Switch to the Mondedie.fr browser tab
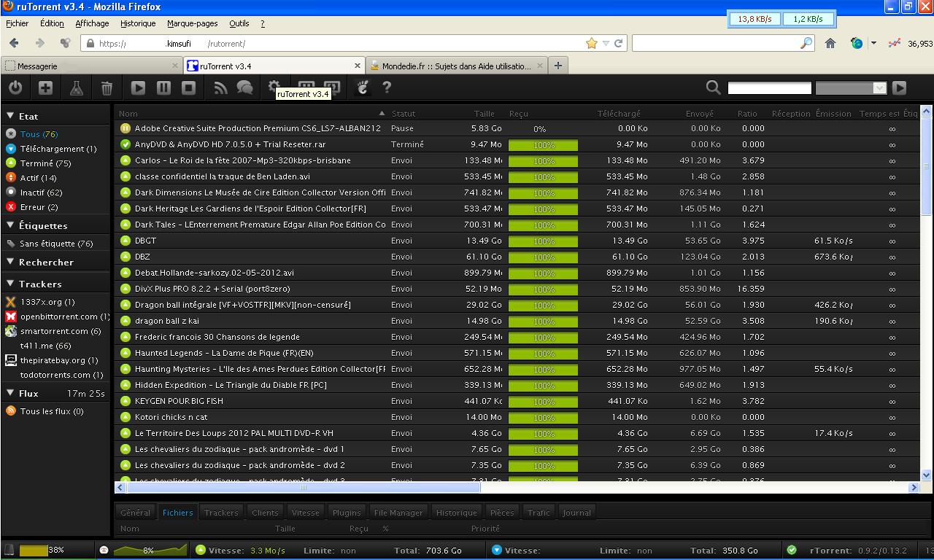Screen dimensions: 934x560 (x=457, y=66)
